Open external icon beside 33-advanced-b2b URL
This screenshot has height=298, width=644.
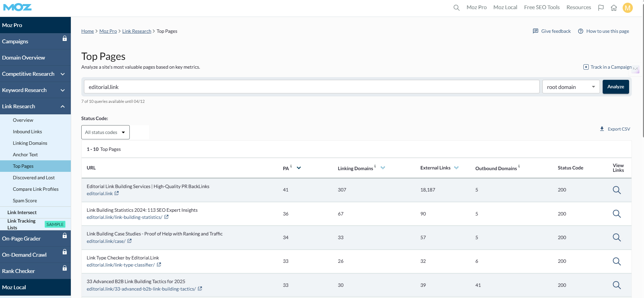pyautogui.click(x=200, y=289)
